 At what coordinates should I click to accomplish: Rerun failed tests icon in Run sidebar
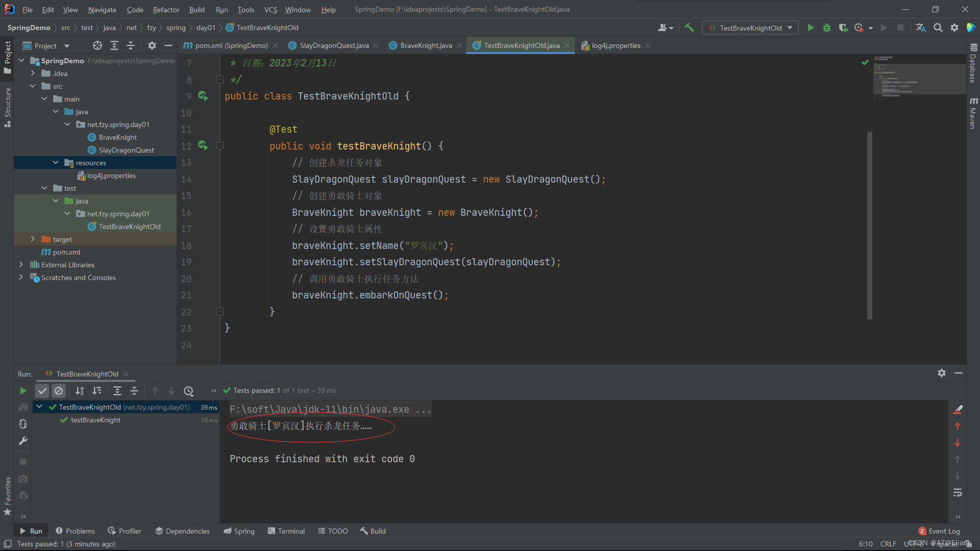click(23, 408)
